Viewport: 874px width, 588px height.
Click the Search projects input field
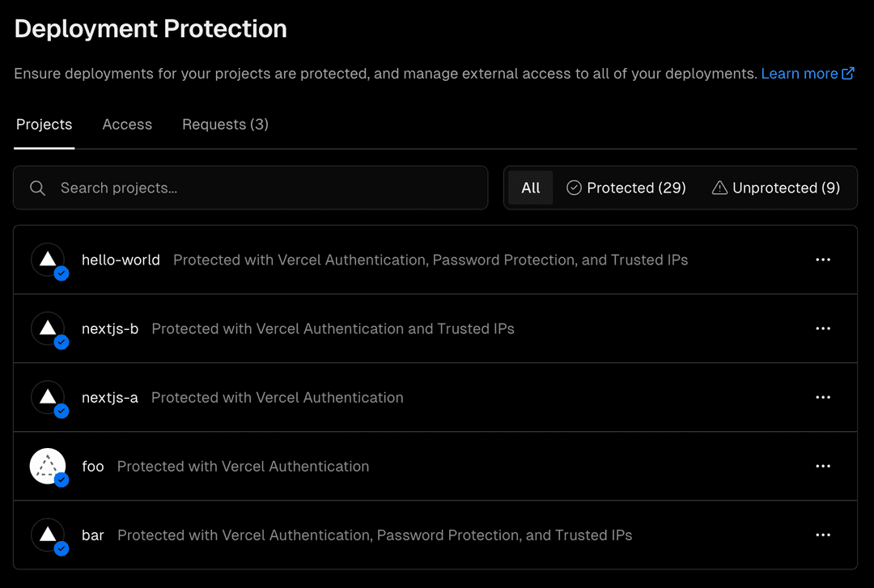click(243, 188)
